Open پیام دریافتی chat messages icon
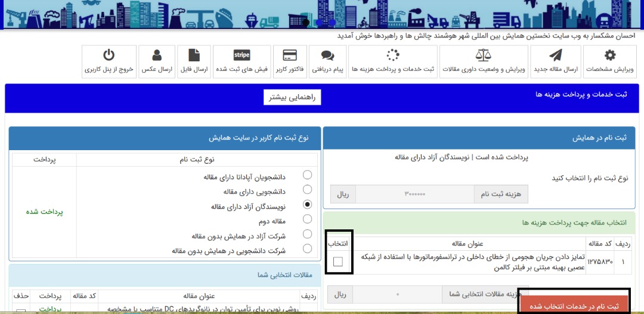Screen dimensions: 644x314 (x=327, y=56)
